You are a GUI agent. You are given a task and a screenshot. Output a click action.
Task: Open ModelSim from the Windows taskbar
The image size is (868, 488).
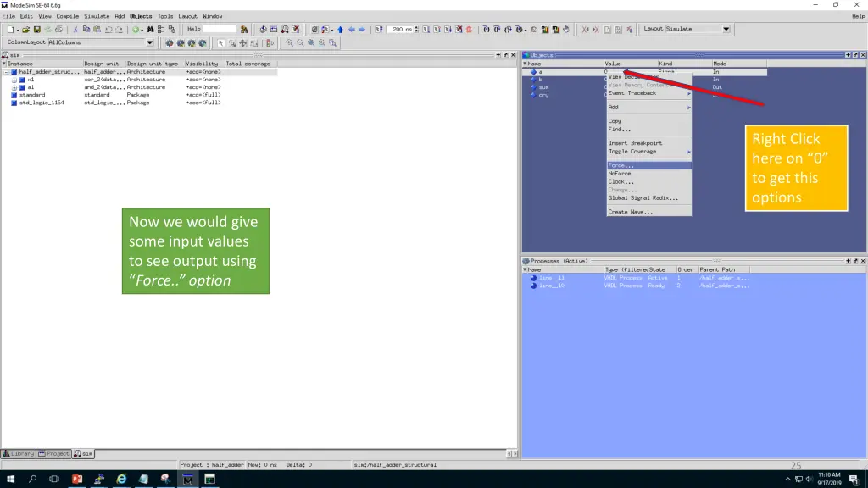pos(187,480)
